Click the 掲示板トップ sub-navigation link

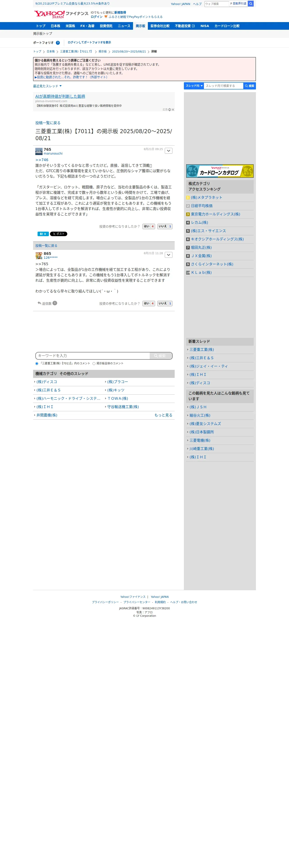pos(43,34)
